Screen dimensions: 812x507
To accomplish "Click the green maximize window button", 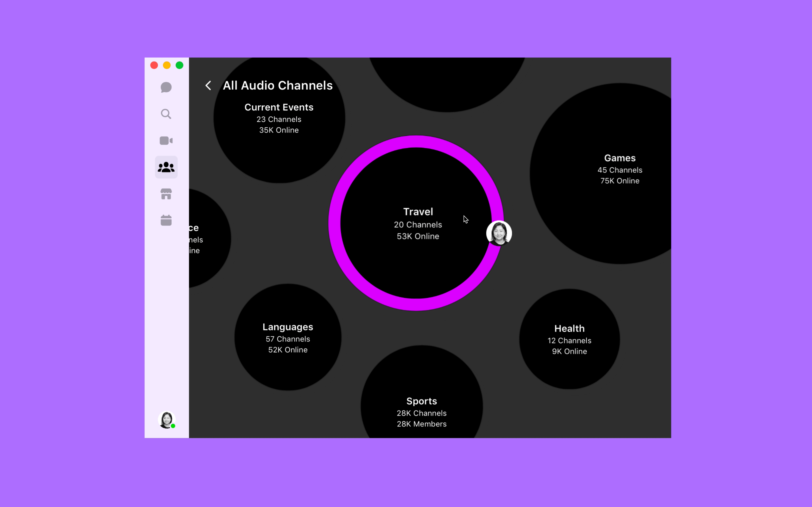I will pyautogui.click(x=180, y=65).
